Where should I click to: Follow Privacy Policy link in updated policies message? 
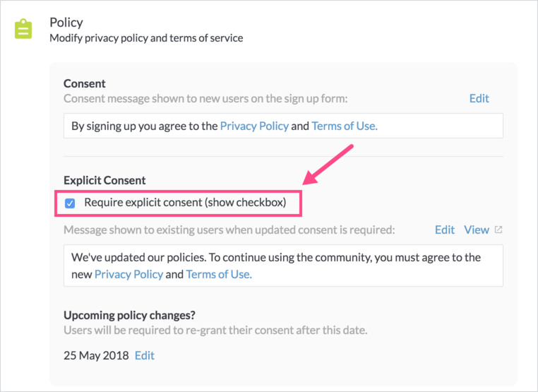point(128,274)
